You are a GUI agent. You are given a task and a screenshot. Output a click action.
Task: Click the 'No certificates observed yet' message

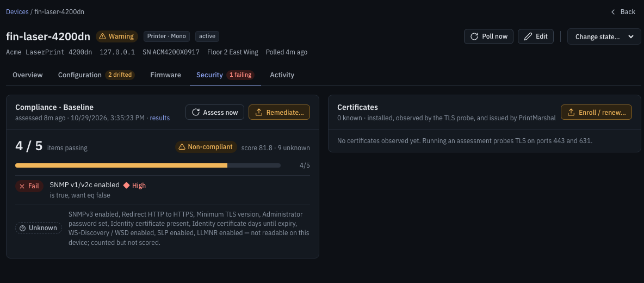465,141
